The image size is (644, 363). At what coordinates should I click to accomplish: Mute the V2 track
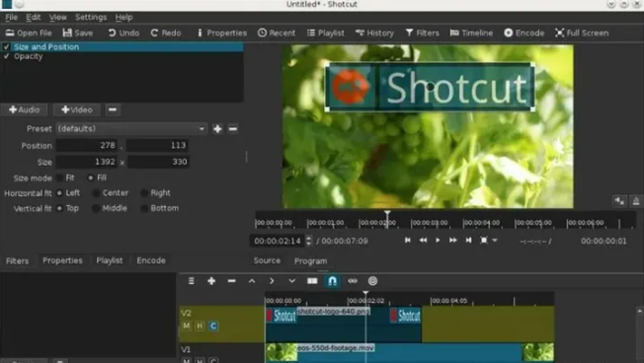187,327
